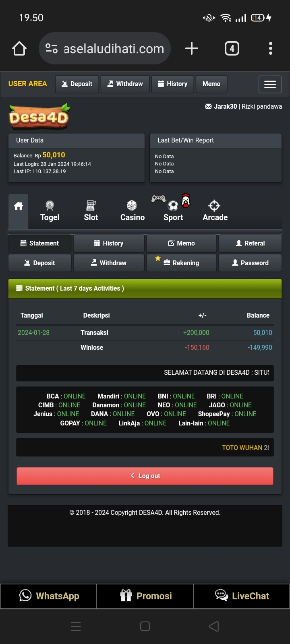Open WhatsApp contact link
Screen dimensions: 290x644
(48, 596)
